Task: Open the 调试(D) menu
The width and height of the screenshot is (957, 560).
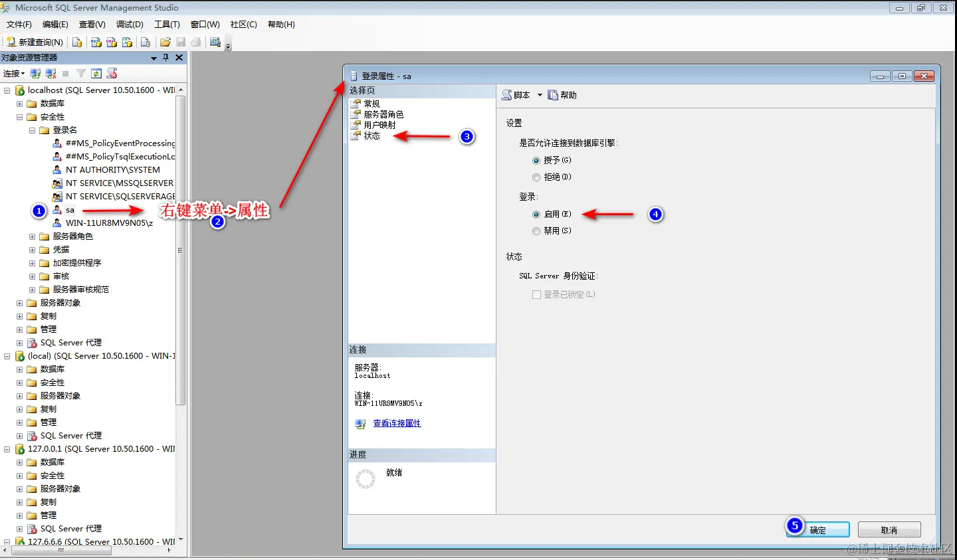Action: point(130,24)
